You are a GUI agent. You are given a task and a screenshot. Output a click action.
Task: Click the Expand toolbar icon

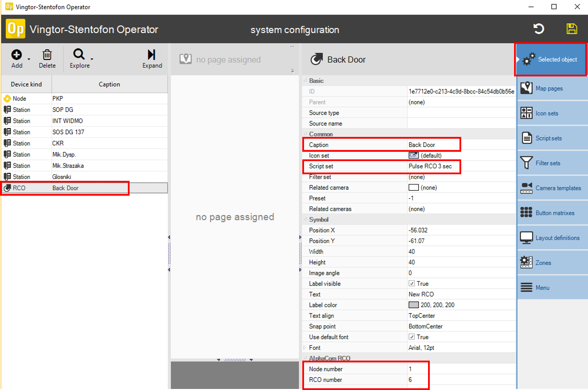coord(152,55)
